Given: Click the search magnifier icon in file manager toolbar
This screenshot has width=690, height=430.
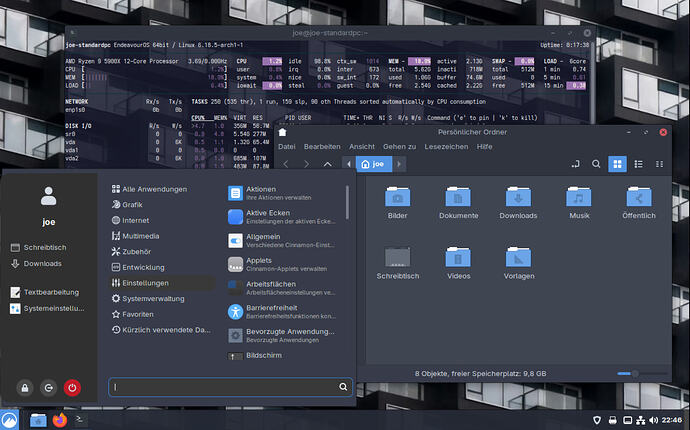Looking at the screenshot, I should tap(596, 164).
